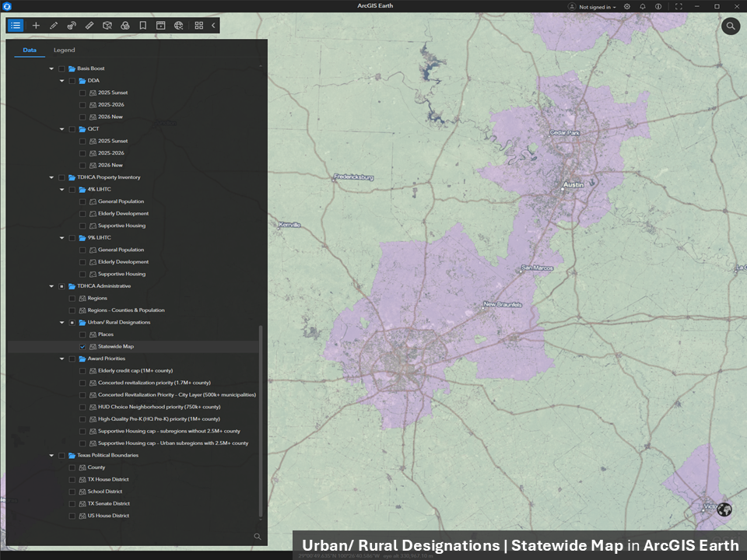Enable the QCT 2026 New layer checkbox
Image resolution: width=747 pixels, height=560 pixels.
click(82, 165)
